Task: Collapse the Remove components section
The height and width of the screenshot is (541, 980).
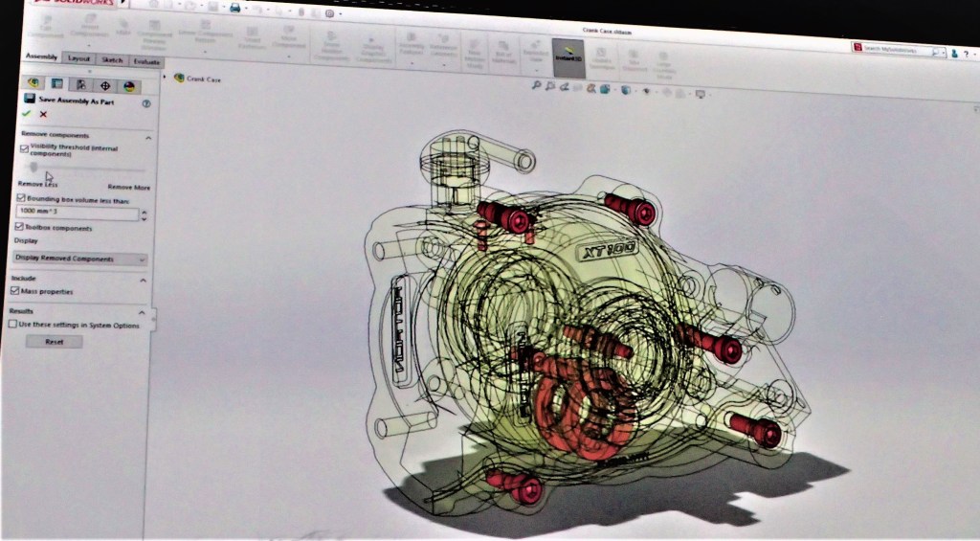Action: coord(148,138)
